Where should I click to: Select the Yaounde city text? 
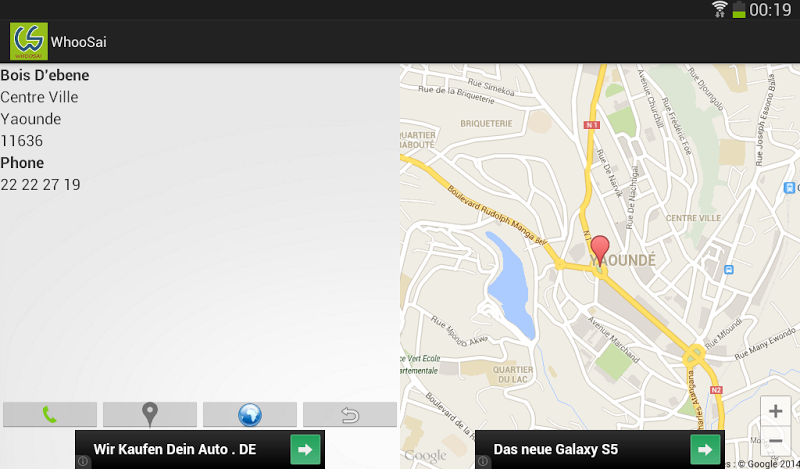click(x=31, y=119)
